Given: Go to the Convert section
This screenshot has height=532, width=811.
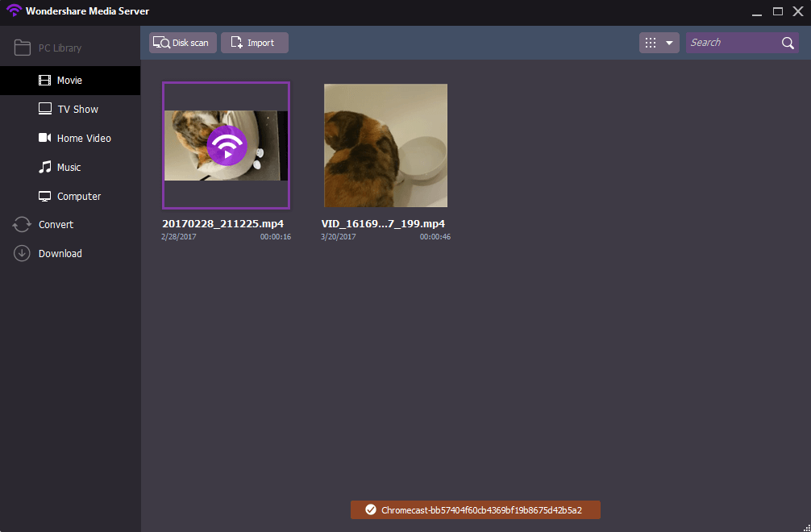Looking at the screenshot, I should 70,224.
